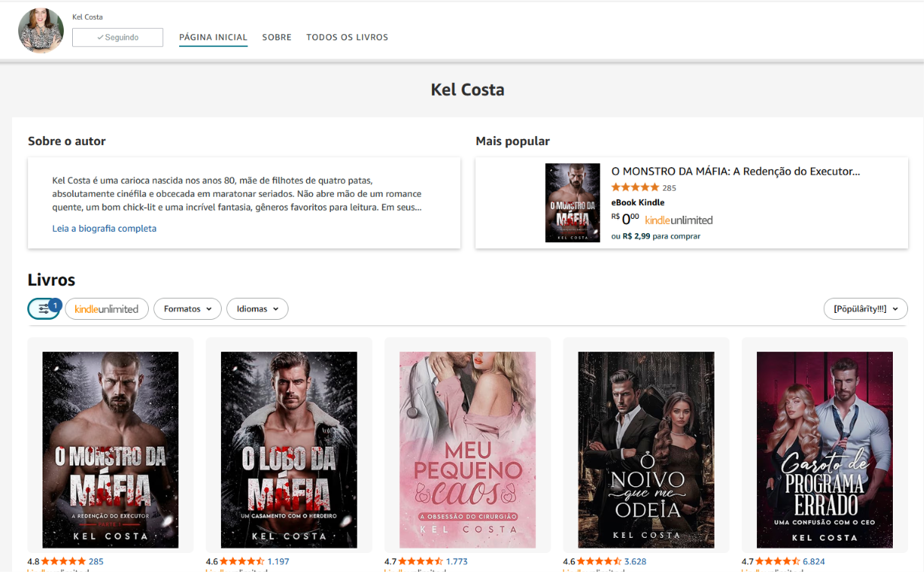
Task: Click the 1.773 reviews count
Action: pyautogui.click(x=456, y=562)
